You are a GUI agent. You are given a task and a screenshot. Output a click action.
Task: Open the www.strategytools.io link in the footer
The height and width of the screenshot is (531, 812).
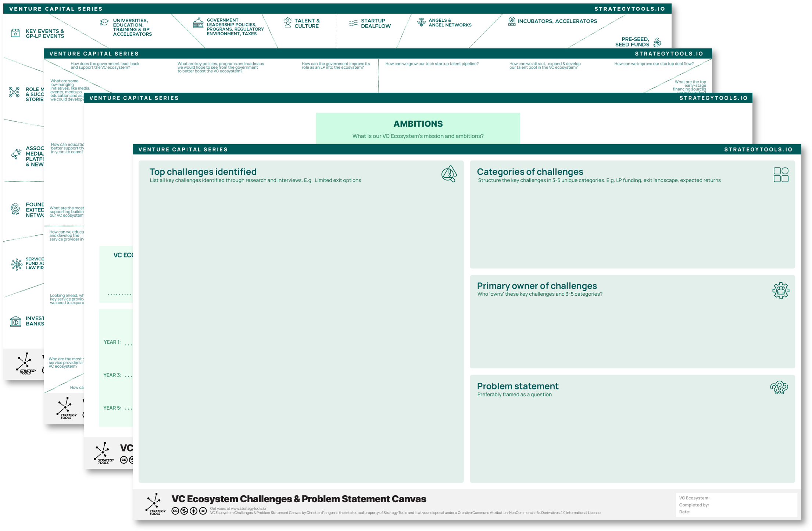[248, 509]
